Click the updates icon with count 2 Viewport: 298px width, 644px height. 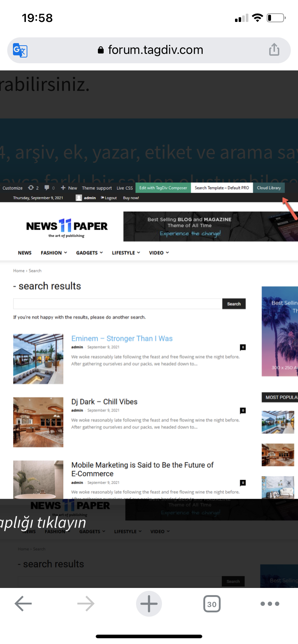[33, 188]
